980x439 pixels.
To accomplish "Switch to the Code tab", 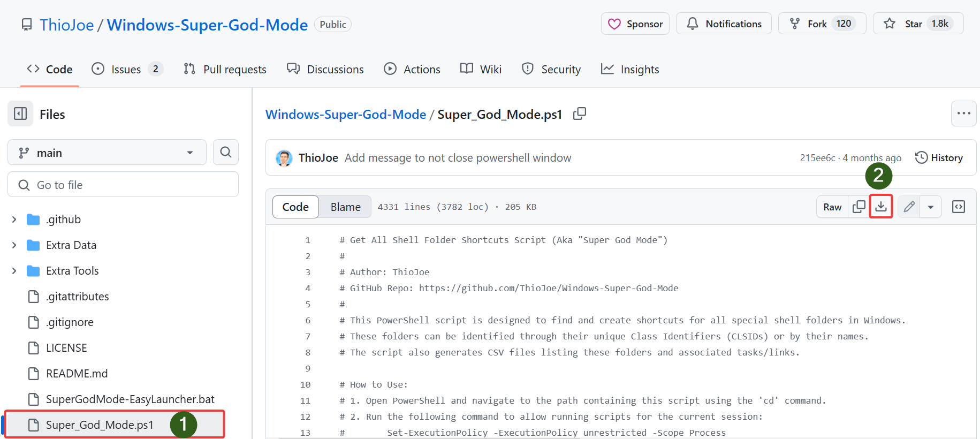I will pyautogui.click(x=50, y=69).
